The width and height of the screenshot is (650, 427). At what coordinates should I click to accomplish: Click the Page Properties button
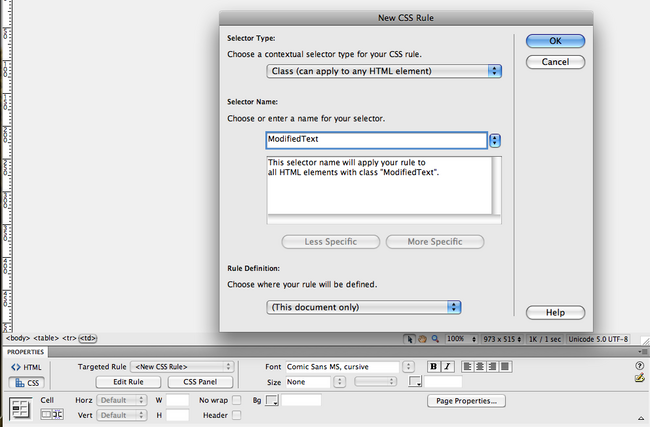coord(467,401)
